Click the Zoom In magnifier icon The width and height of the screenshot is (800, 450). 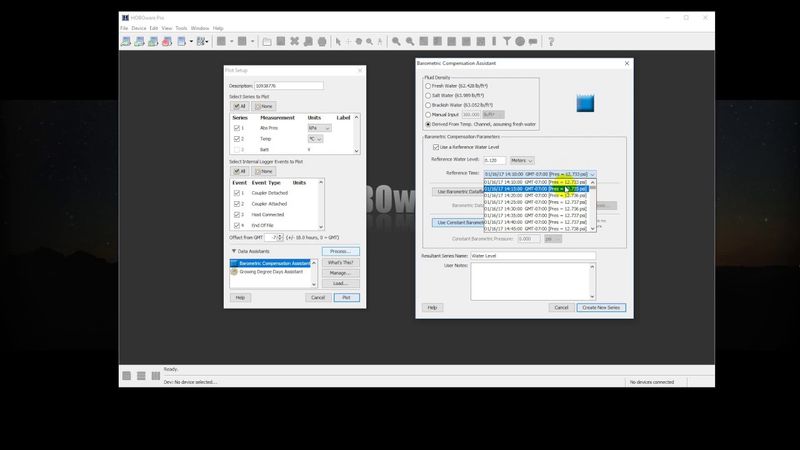pos(396,42)
